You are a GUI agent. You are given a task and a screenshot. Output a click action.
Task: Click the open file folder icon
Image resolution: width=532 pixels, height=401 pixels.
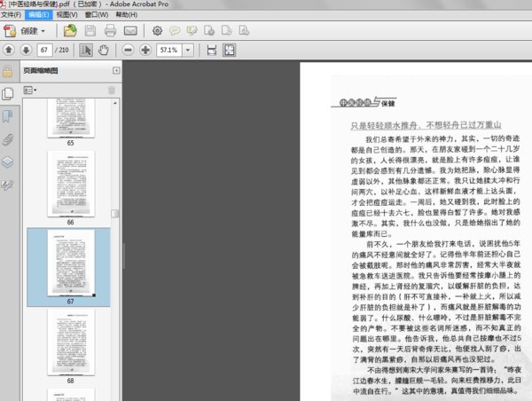point(70,31)
